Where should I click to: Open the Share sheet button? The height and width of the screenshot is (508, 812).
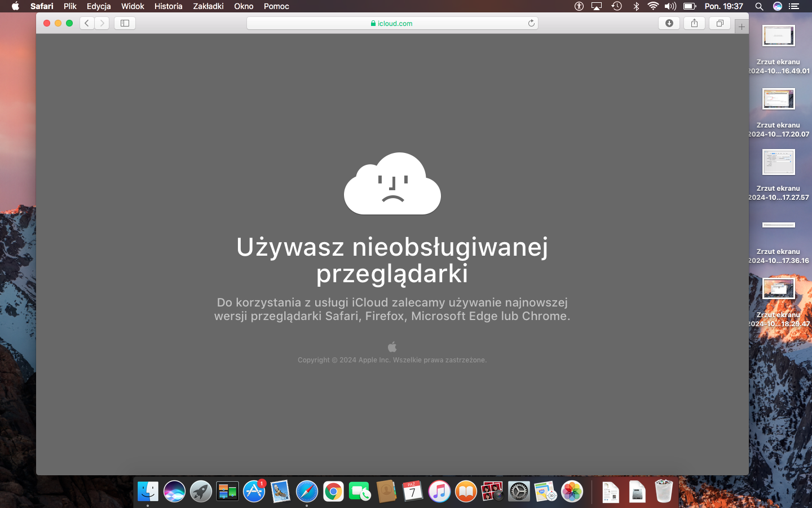(694, 23)
